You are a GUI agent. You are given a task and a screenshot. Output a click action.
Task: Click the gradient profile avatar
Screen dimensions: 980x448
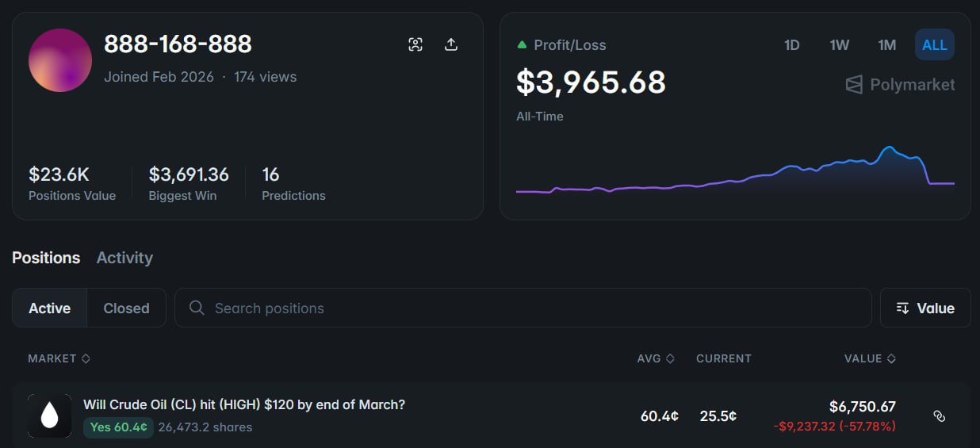[x=60, y=60]
